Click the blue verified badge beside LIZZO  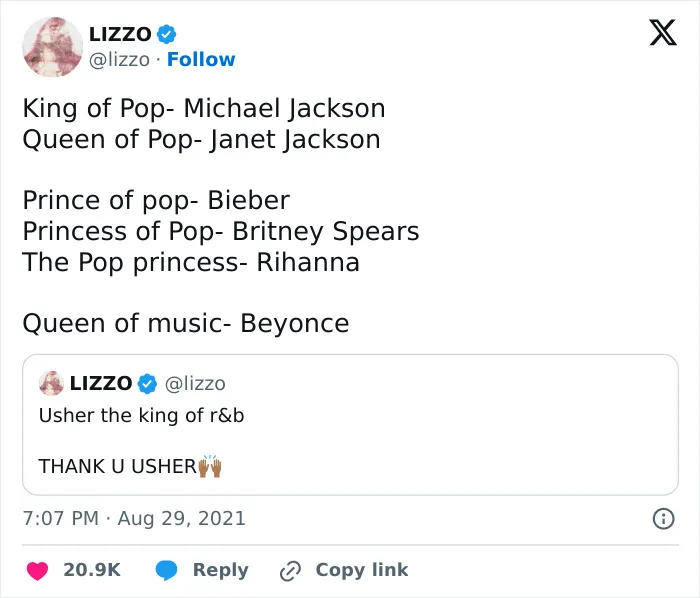tap(167, 34)
